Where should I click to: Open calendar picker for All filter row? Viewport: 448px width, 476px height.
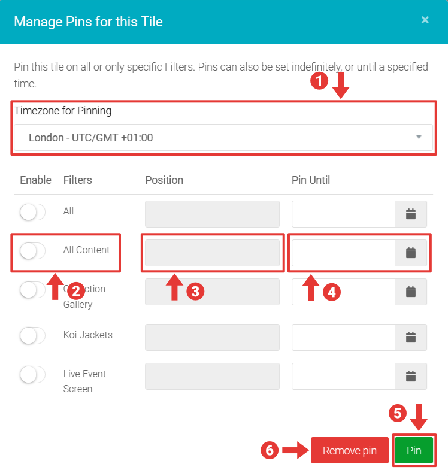[411, 214]
